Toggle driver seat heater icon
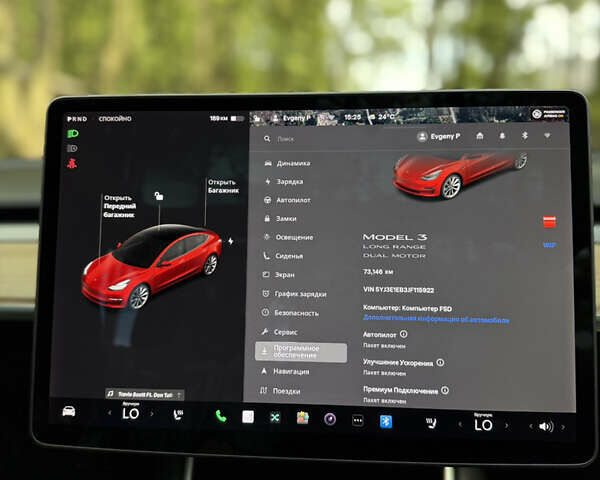The width and height of the screenshot is (600, 480). 178,413
